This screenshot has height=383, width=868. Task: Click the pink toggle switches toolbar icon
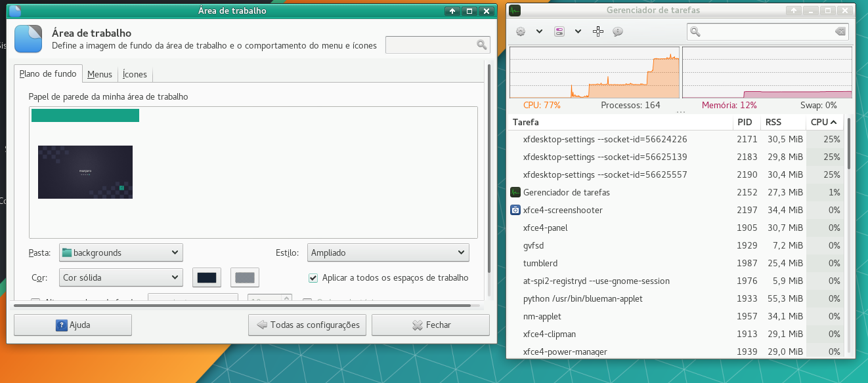[x=559, y=31]
